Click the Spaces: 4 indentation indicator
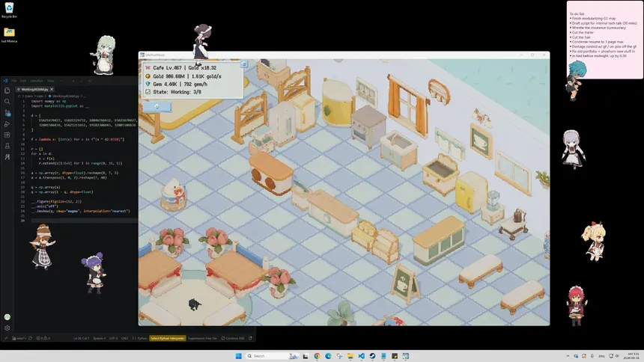This screenshot has width=644, height=362. coord(100,338)
